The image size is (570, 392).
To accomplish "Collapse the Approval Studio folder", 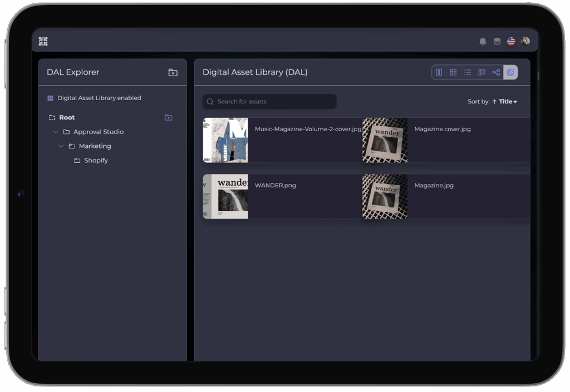I will (x=56, y=132).
